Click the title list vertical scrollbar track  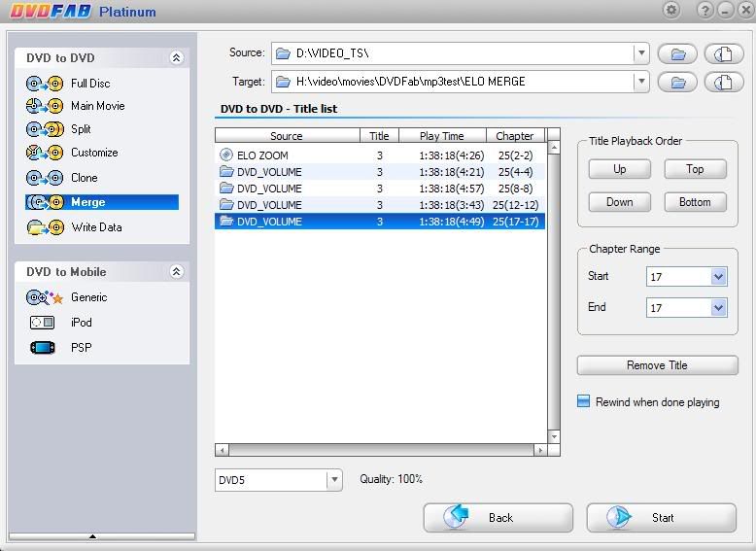click(x=554, y=292)
